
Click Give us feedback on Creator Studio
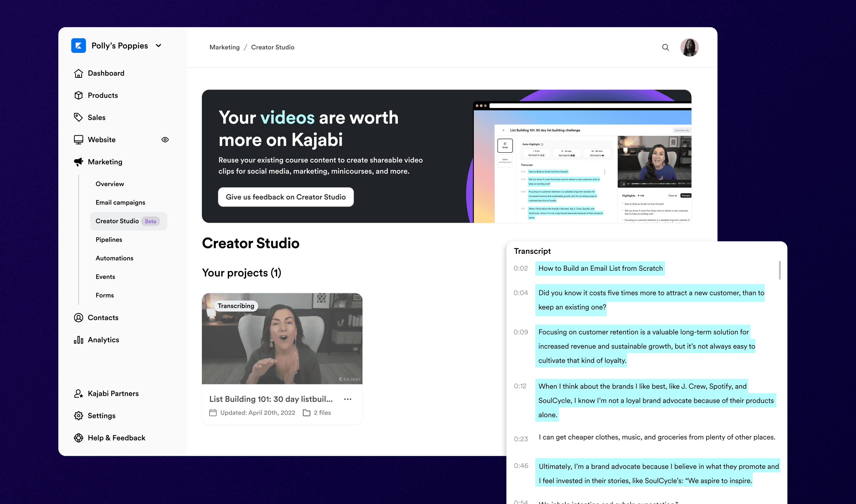(x=286, y=197)
